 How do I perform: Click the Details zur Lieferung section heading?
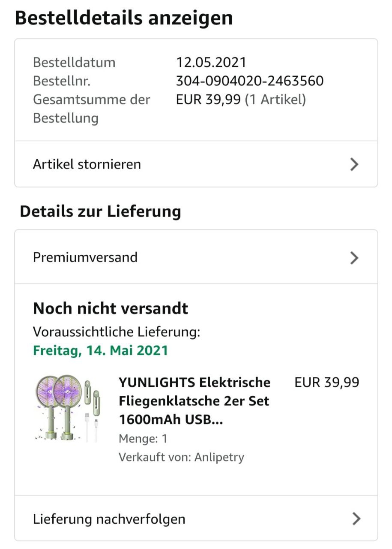click(x=100, y=211)
